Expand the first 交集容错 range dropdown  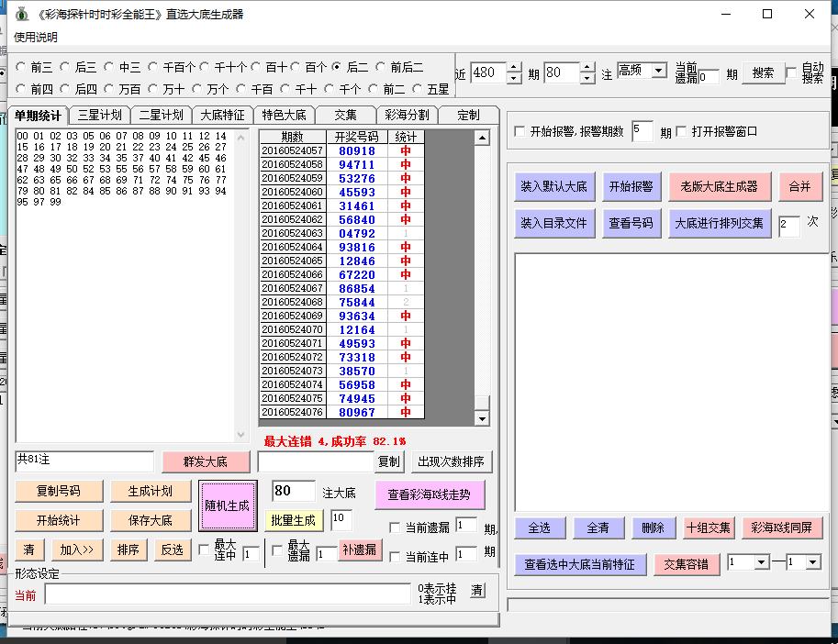761,562
